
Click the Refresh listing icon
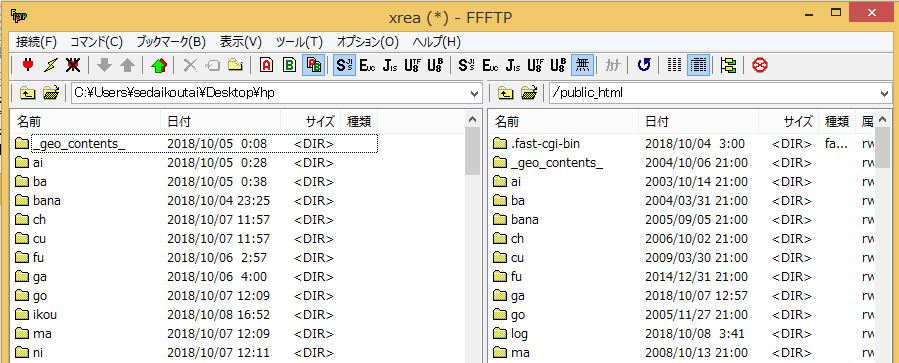pyautogui.click(x=644, y=65)
